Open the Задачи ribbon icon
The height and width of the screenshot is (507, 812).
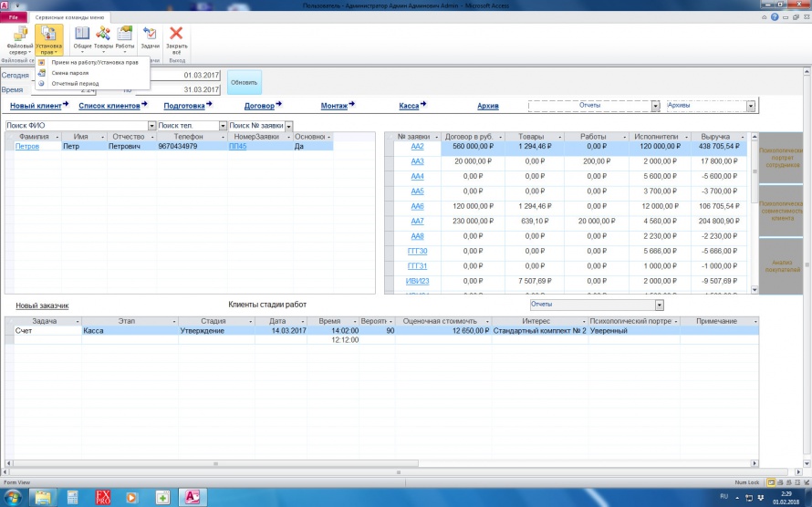[150, 36]
